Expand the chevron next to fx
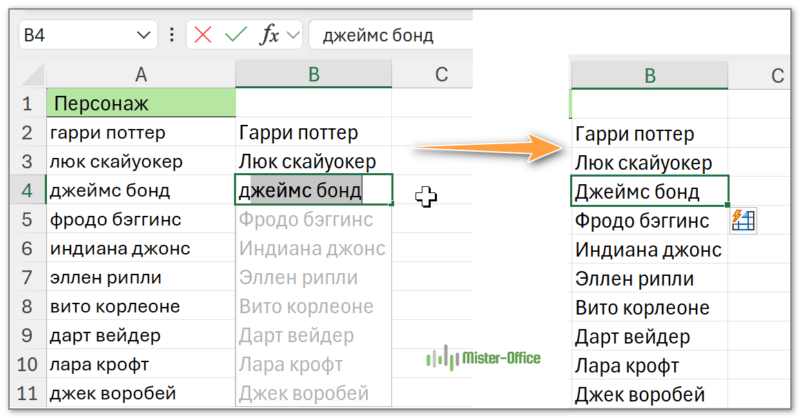 pos(293,35)
